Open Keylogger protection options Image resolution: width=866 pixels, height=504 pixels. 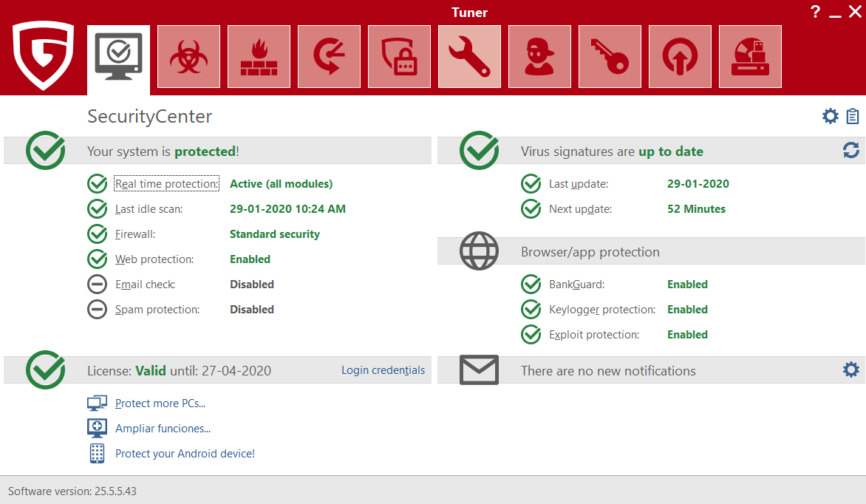coord(602,310)
